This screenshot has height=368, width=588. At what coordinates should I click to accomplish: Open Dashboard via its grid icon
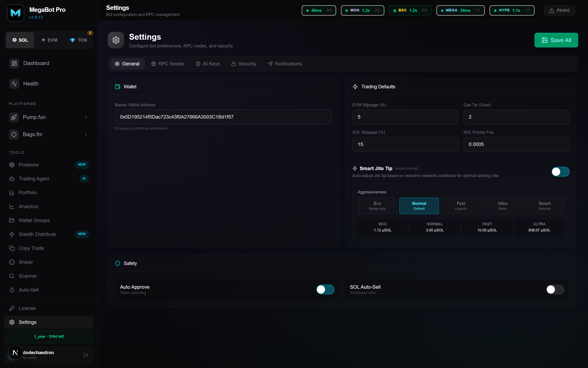pos(14,63)
